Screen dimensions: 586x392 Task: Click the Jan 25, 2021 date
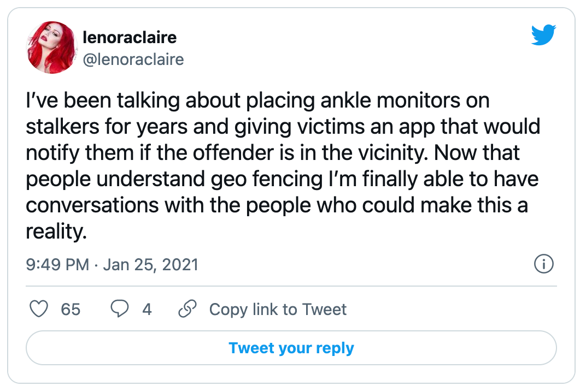[x=150, y=265]
